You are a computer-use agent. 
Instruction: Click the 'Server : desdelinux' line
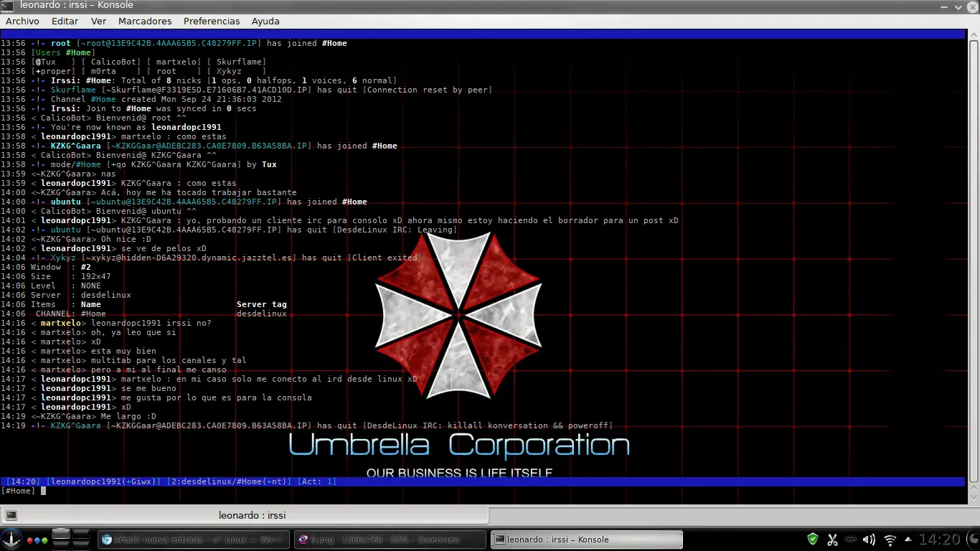(81, 295)
